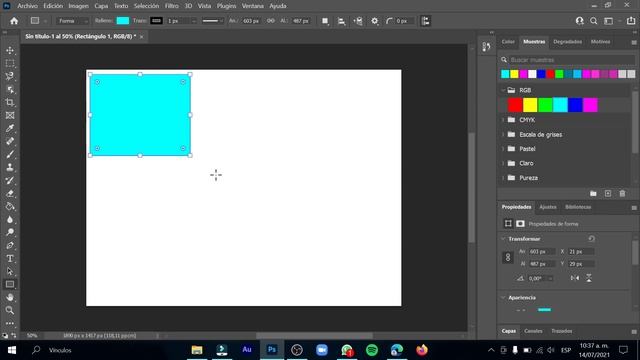
Task: Open the stroke width dropdown
Action: click(x=193, y=21)
